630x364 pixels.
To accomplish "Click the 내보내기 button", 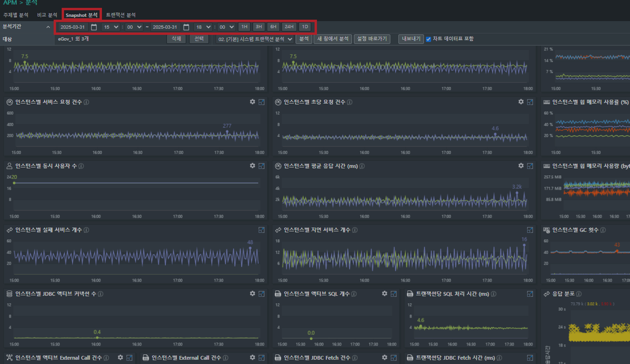I will point(411,39).
